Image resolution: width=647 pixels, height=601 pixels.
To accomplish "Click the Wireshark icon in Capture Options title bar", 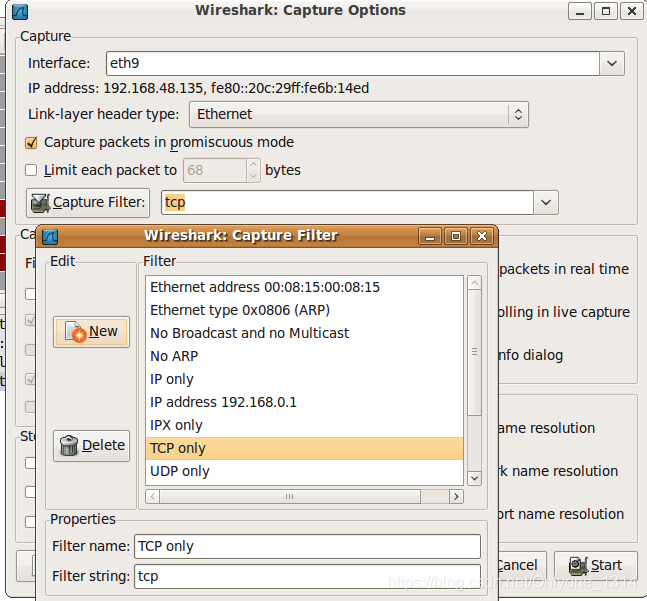I will pyautogui.click(x=20, y=12).
